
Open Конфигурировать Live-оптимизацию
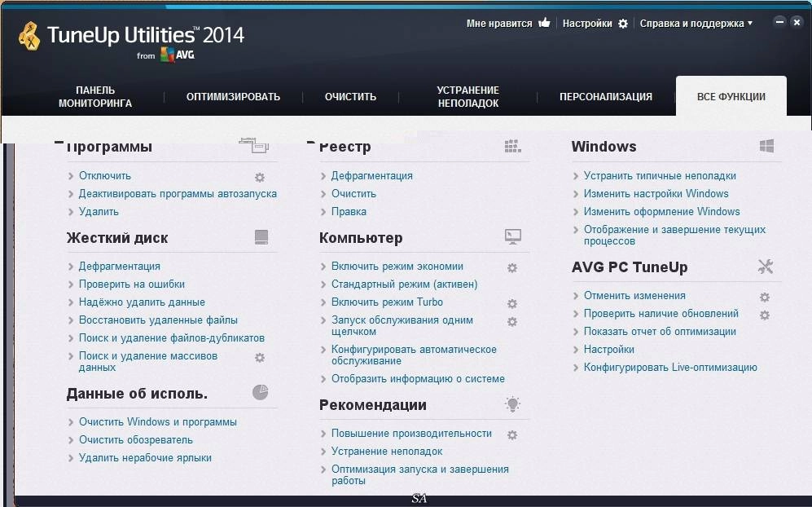[670, 368]
